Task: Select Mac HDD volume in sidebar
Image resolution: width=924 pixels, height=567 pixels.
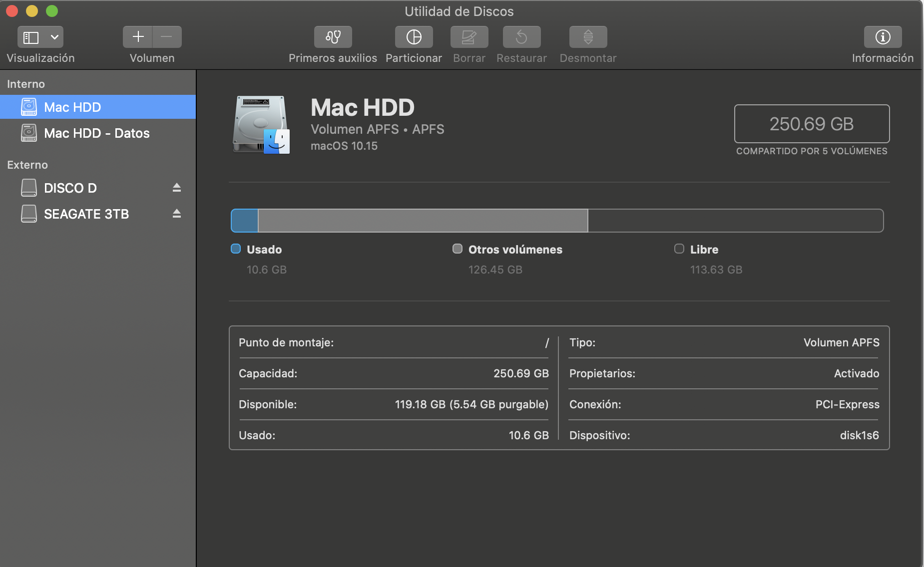Action: tap(72, 107)
